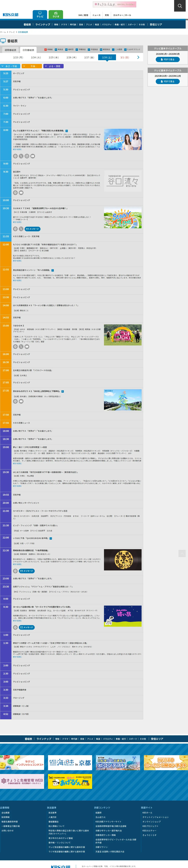Switch to the テレビ tab
188x868 pixels.
click(x=40, y=14)
